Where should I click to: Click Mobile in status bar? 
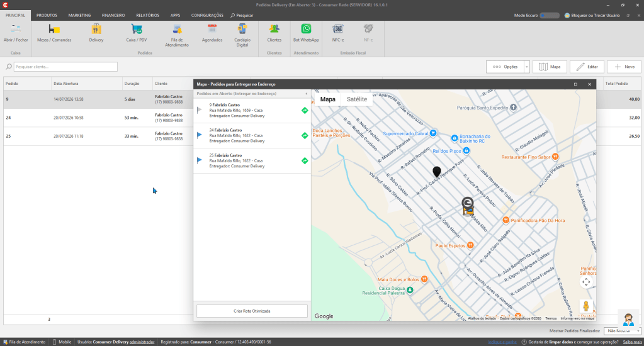(62, 342)
